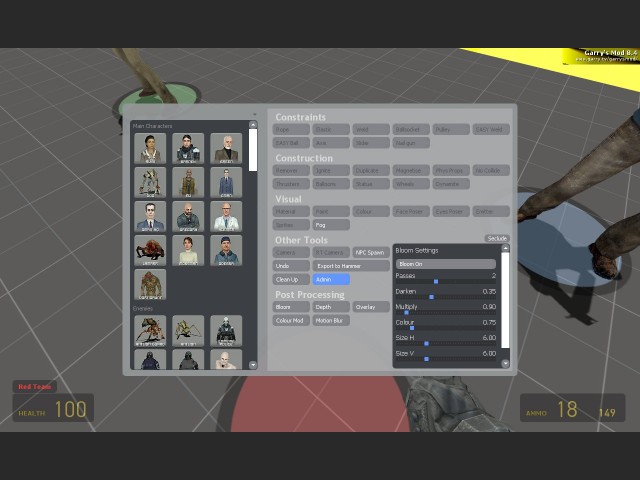Select the Weld constraint tool
Image resolution: width=640 pixels, height=480 pixels.
click(x=371, y=129)
